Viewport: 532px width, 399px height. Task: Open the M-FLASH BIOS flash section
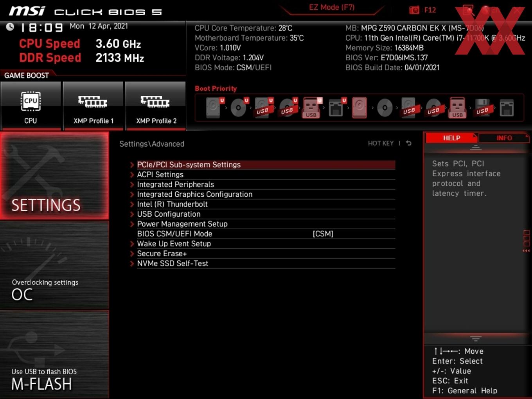pyautogui.click(x=54, y=354)
